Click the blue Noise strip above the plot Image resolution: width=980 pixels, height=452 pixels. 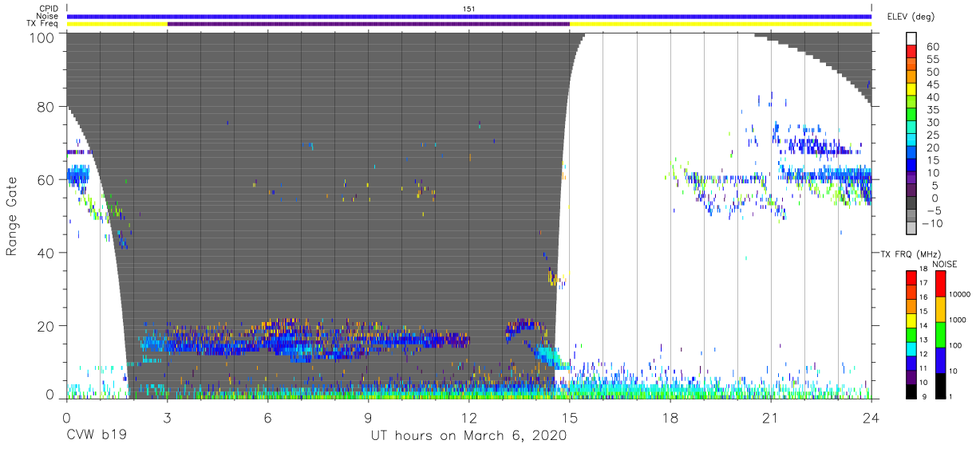(469, 16)
